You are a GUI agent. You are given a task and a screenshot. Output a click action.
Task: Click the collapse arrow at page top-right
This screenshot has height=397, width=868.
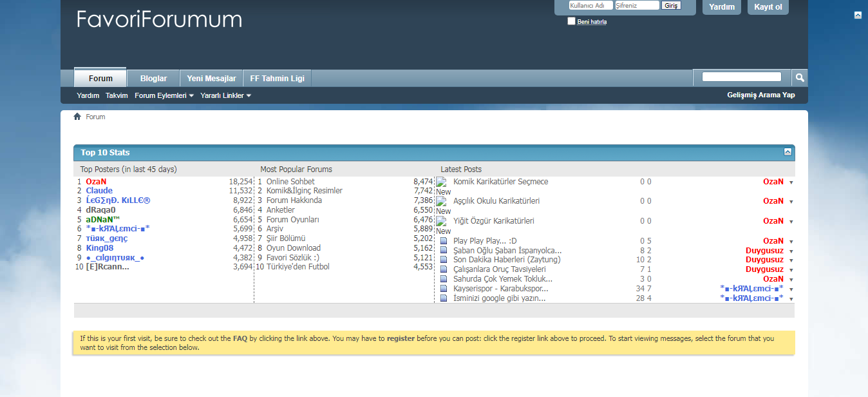858,15
